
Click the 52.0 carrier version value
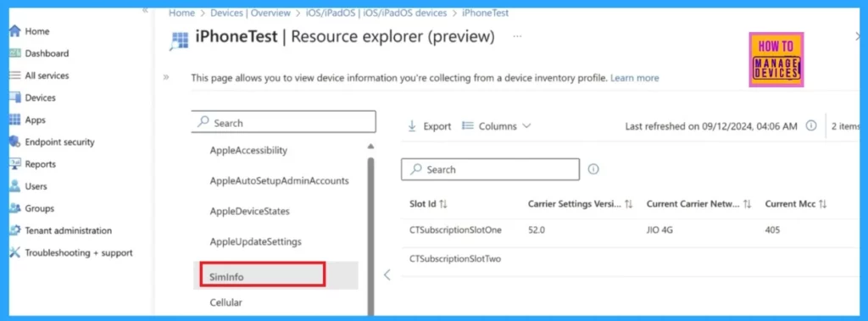[x=537, y=230]
